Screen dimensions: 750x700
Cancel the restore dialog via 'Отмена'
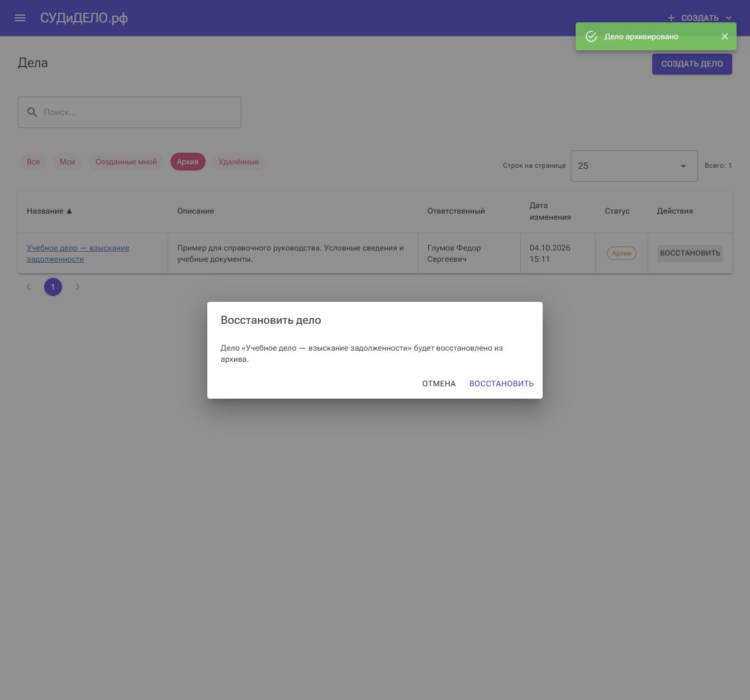coord(439,384)
